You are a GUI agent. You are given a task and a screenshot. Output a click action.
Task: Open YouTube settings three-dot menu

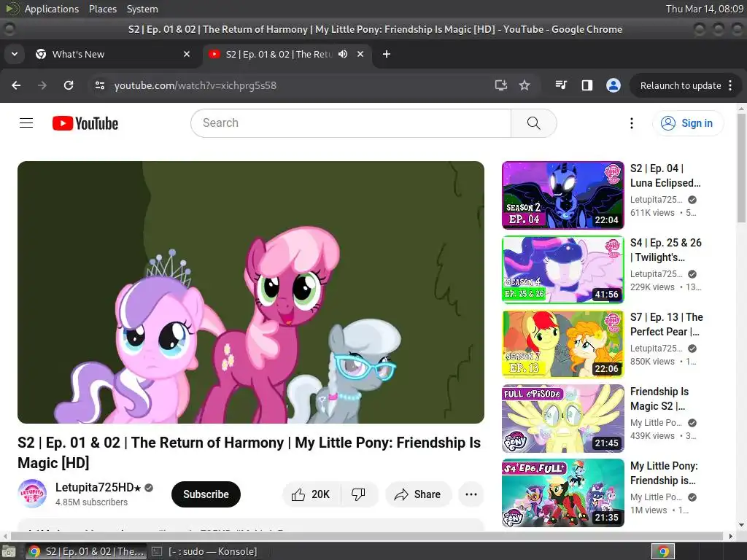click(x=632, y=123)
